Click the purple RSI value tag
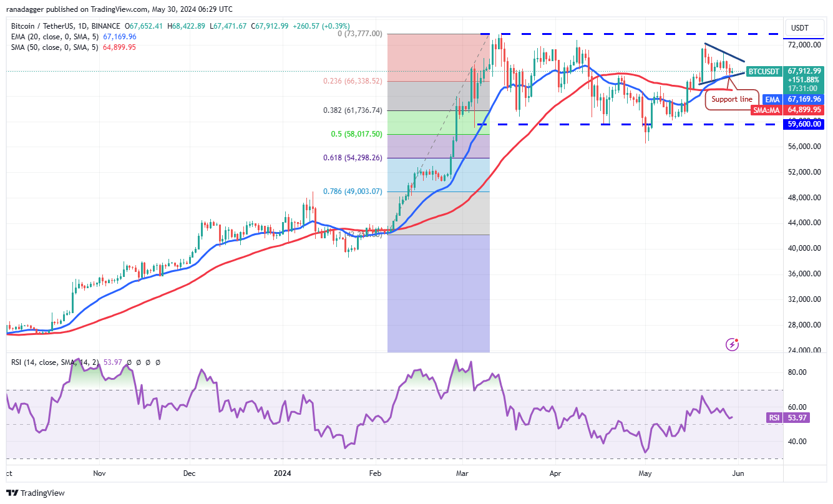 click(774, 418)
